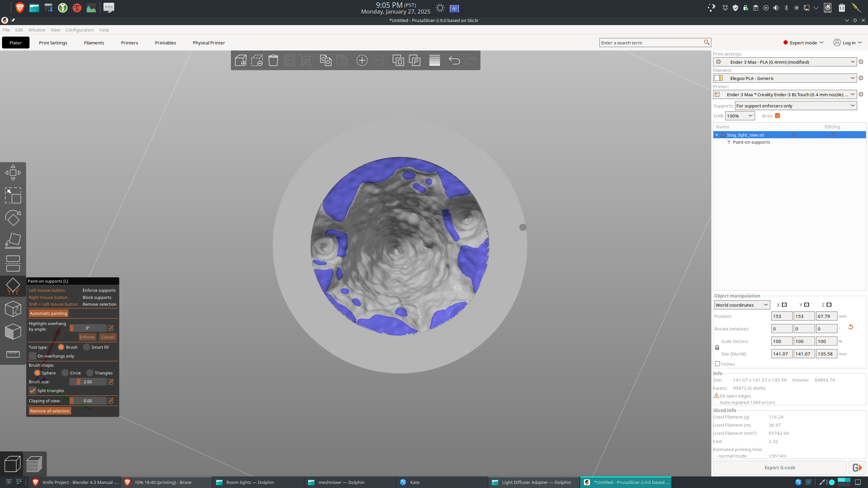Collapse the Stag_light_new.stl tree item
This screenshot has width=868, height=488.
click(717, 135)
